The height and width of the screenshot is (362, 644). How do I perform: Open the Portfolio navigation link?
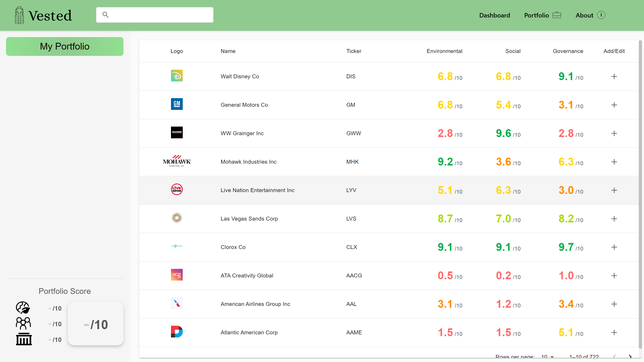(x=536, y=15)
